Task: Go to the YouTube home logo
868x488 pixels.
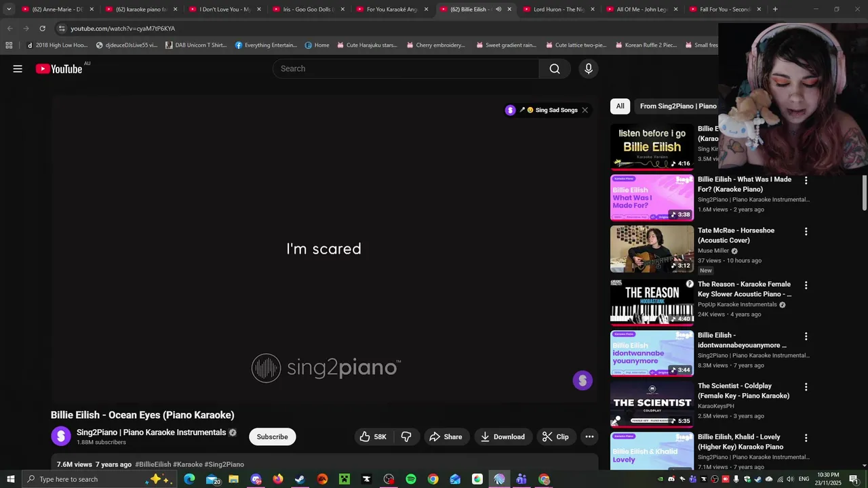Action: [59, 68]
